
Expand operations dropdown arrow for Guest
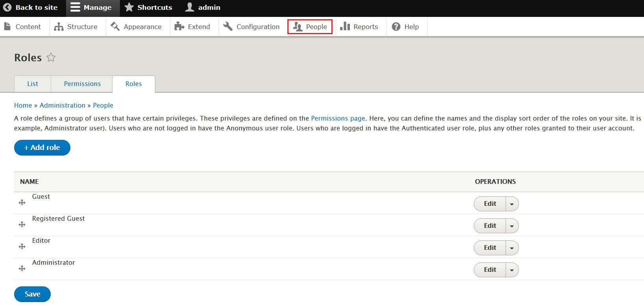(512, 204)
